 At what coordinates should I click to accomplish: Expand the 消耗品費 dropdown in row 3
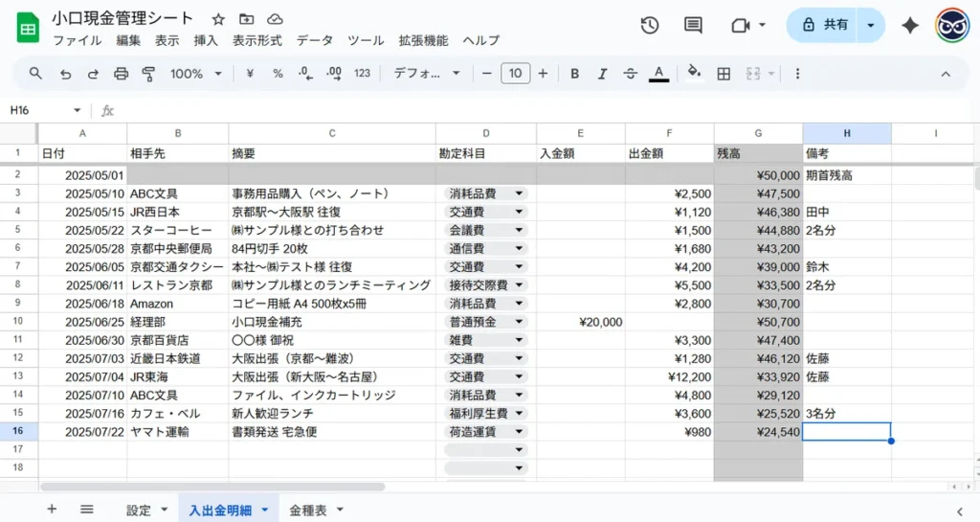(x=519, y=193)
